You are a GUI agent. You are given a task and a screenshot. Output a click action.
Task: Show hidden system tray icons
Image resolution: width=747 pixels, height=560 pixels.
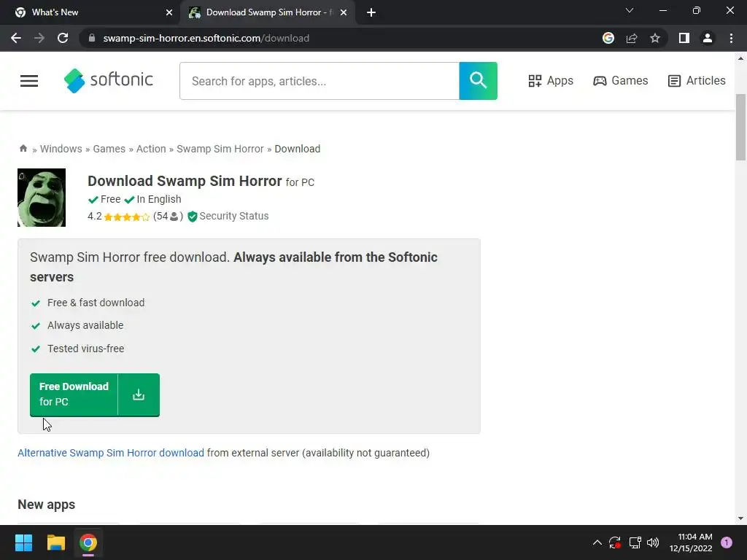[x=597, y=542]
